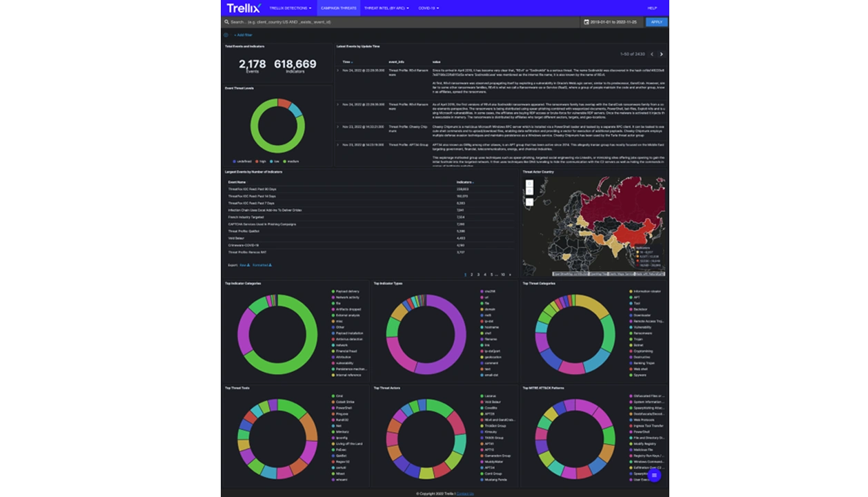The height and width of the screenshot is (497, 868).
Task: Click the map fit bounds button
Action: point(529,202)
